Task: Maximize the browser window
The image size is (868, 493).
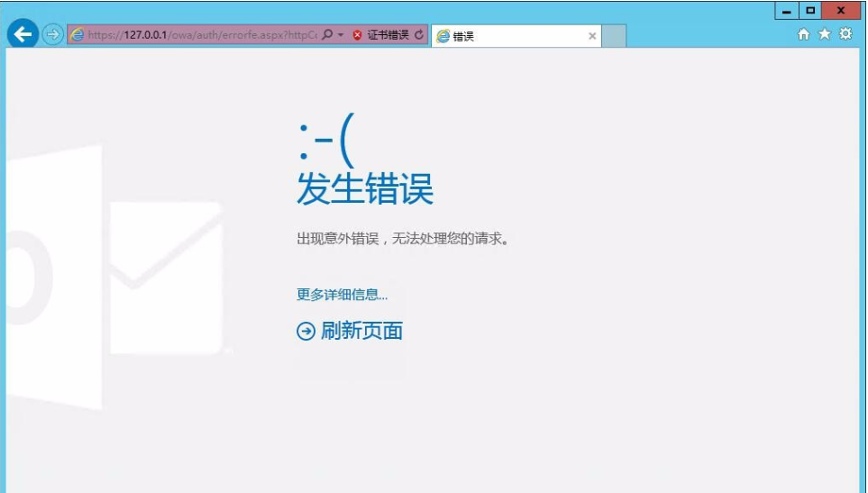Action: pyautogui.click(x=810, y=11)
